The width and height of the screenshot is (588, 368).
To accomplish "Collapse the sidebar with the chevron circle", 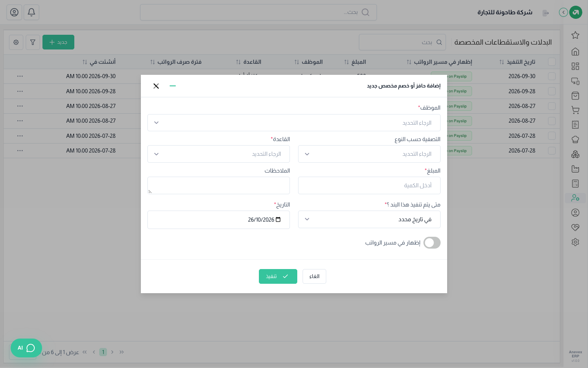I will pos(563,12).
